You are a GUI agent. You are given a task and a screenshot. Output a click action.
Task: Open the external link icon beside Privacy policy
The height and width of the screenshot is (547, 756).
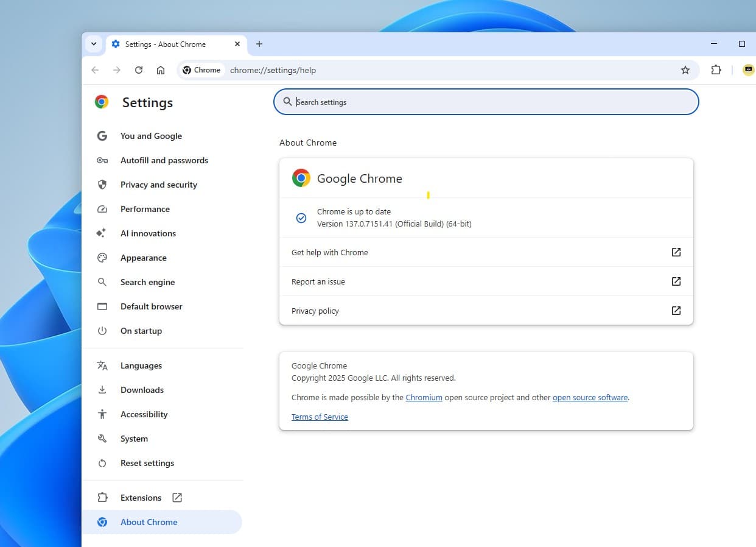pyautogui.click(x=676, y=311)
